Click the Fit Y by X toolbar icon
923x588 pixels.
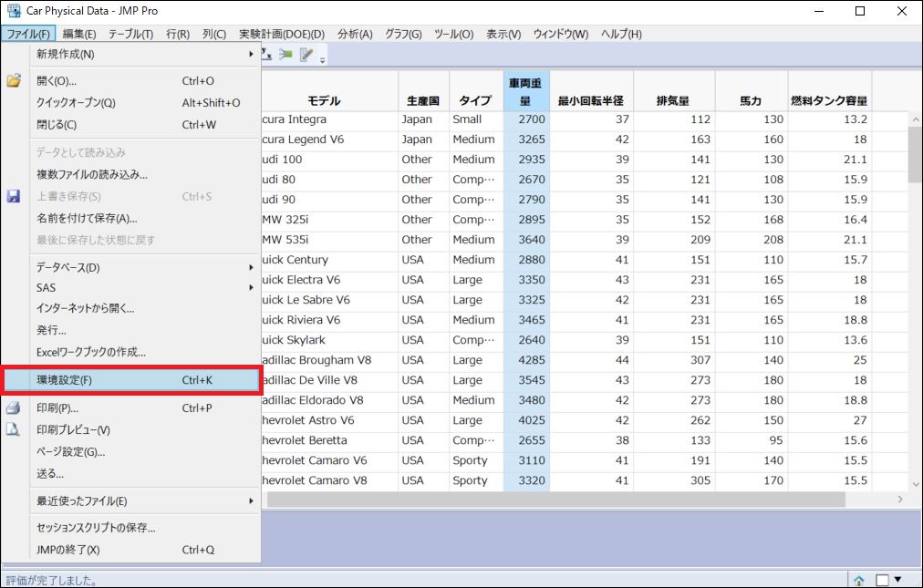point(266,54)
